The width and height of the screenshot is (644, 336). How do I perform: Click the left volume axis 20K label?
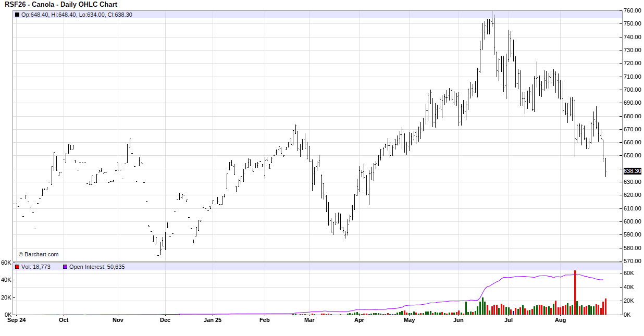(x=6, y=297)
